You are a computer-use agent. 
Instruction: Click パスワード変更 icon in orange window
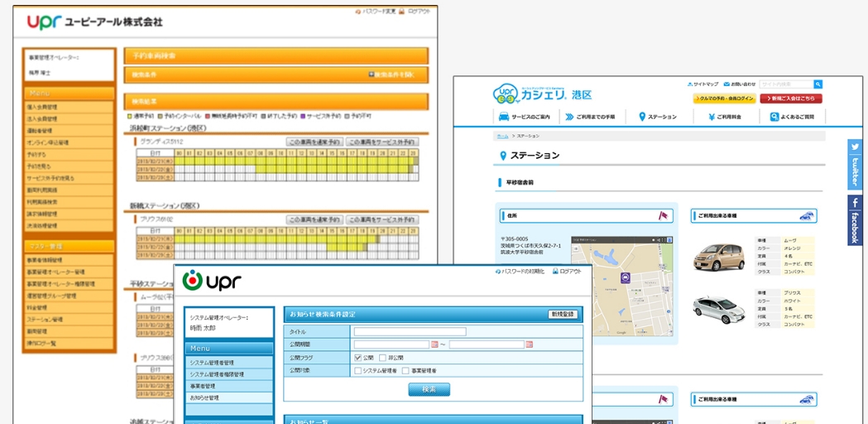pos(359,11)
